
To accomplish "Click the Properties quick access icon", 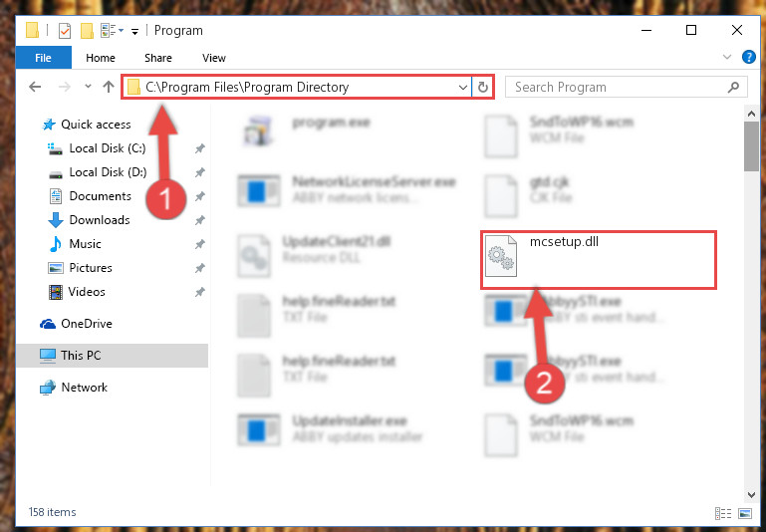I will [65, 31].
